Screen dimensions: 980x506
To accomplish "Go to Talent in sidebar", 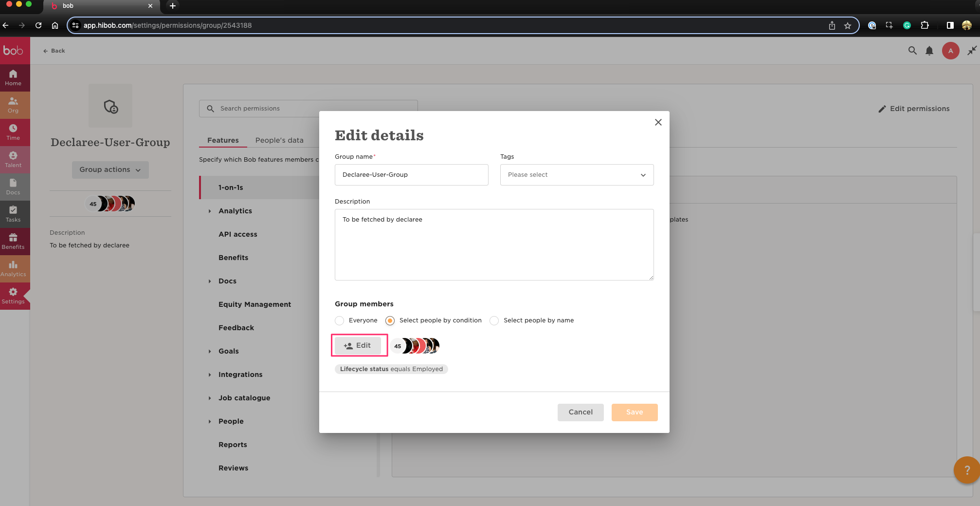I will (x=13, y=159).
